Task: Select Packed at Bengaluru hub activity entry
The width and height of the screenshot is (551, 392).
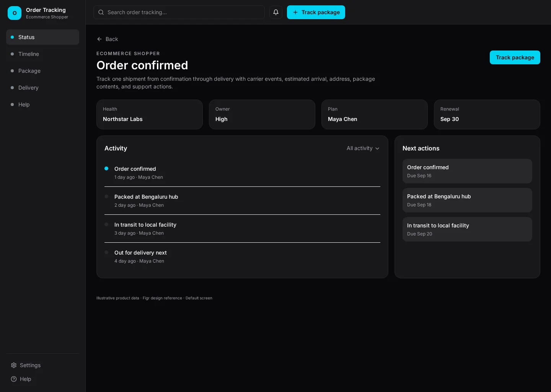Action: click(x=242, y=201)
